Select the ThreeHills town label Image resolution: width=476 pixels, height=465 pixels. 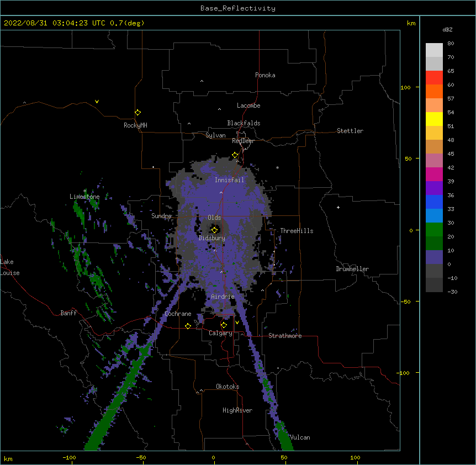297,231
